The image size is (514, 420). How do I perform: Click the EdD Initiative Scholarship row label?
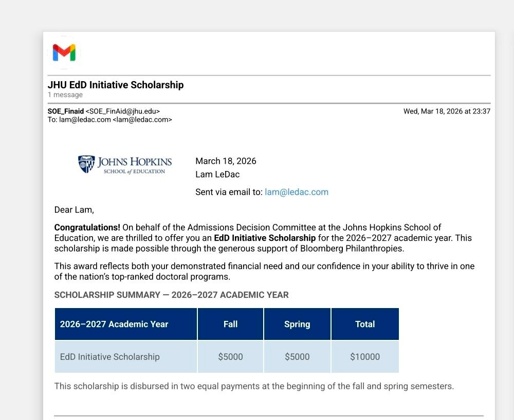click(110, 357)
